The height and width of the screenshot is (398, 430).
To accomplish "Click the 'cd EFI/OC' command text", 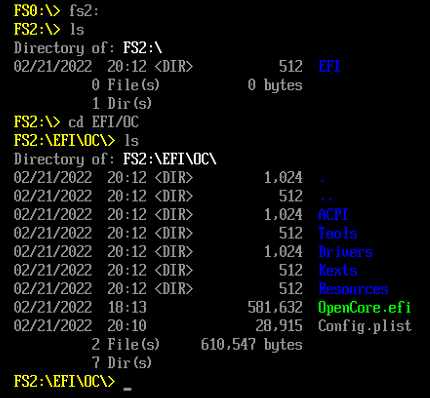I will [103, 122].
